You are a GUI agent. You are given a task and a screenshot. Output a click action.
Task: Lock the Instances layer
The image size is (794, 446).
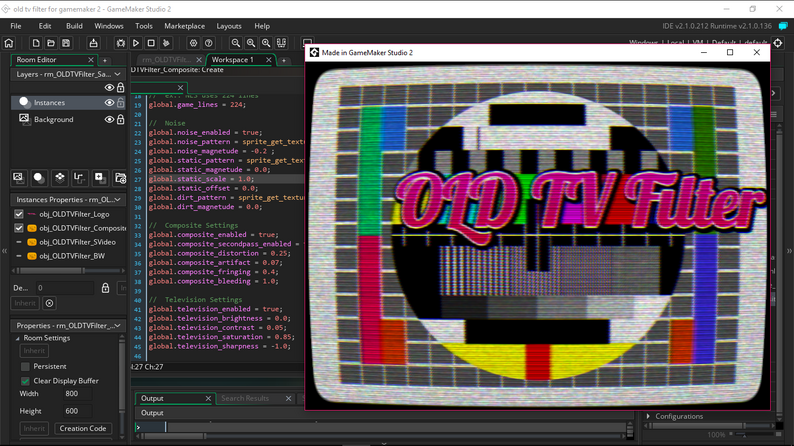click(121, 102)
